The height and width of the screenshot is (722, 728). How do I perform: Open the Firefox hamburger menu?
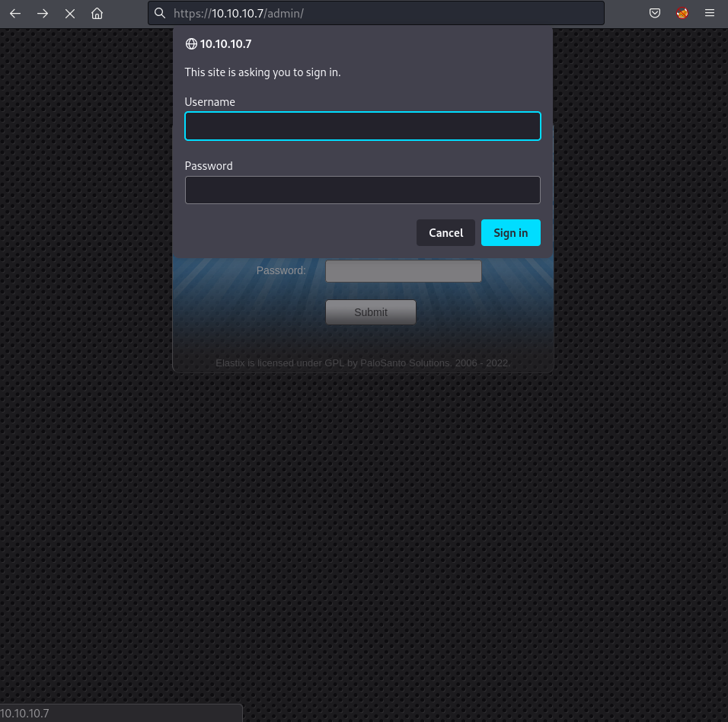710,13
